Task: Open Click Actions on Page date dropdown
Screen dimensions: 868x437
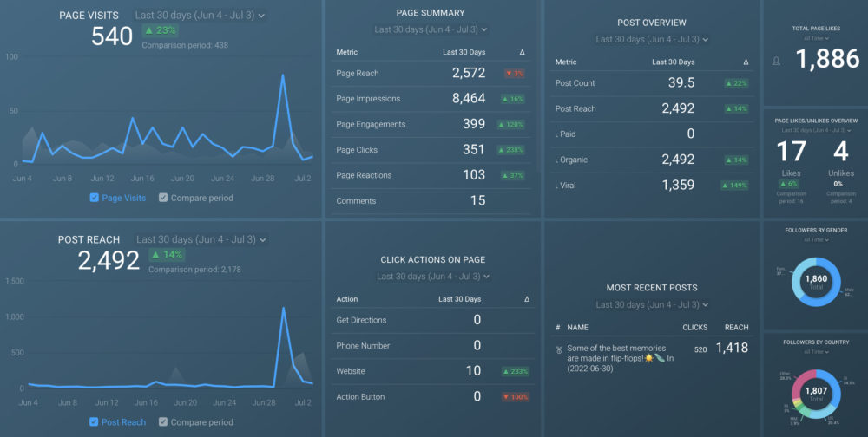Action: tap(433, 276)
